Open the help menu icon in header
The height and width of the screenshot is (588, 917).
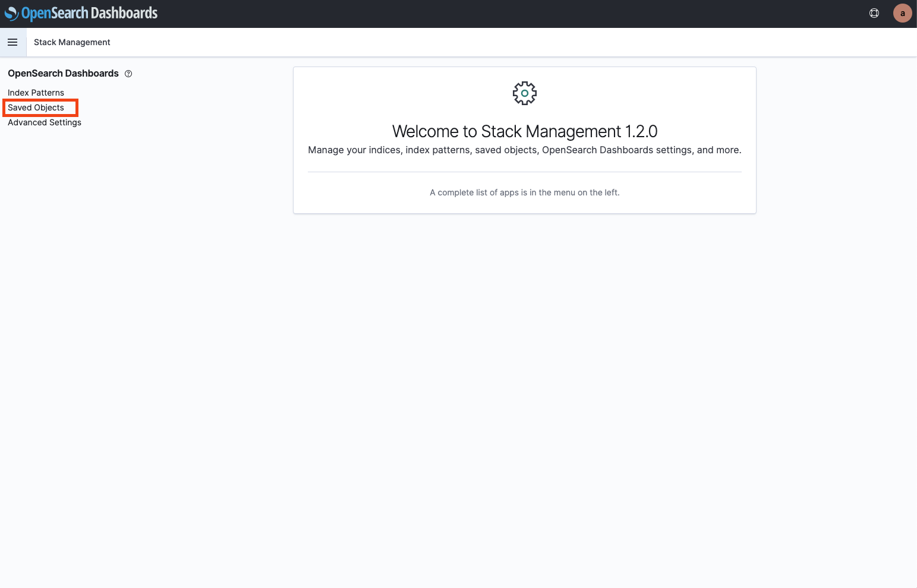click(874, 13)
